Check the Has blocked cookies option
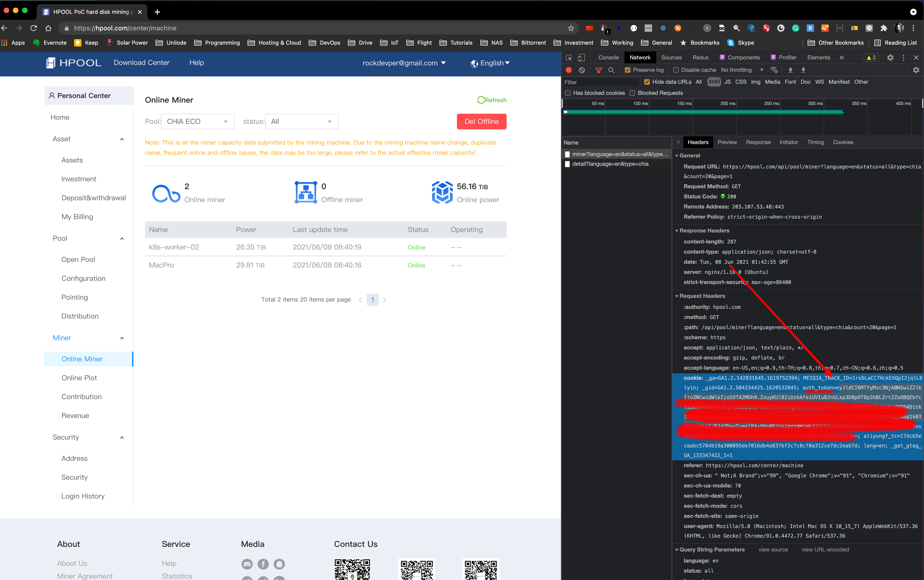 pos(568,93)
